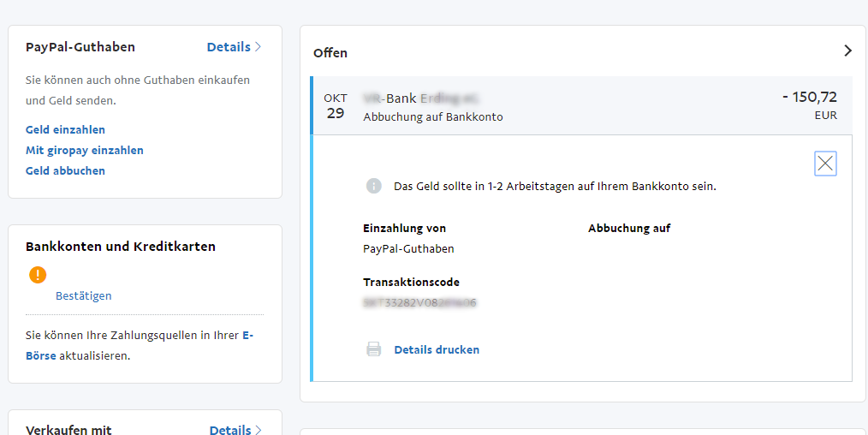Close the expanded transaction details panel
Image resolution: width=868 pixels, height=435 pixels.
click(x=825, y=164)
